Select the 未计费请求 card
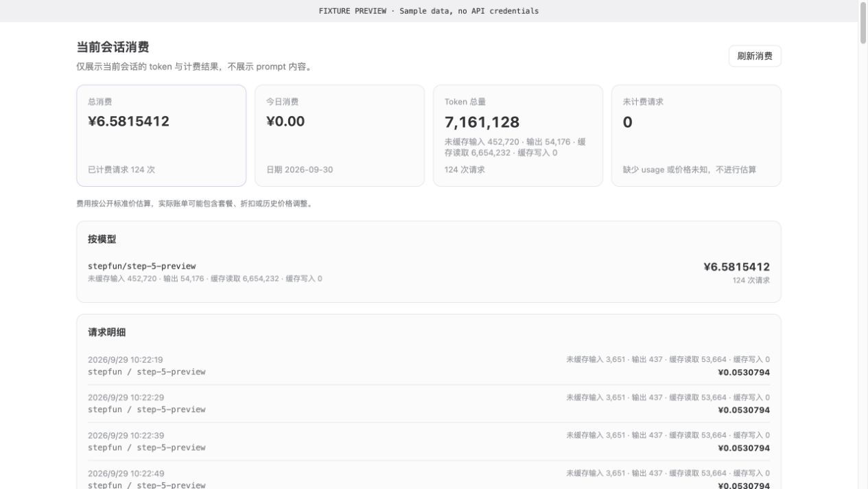 696,135
